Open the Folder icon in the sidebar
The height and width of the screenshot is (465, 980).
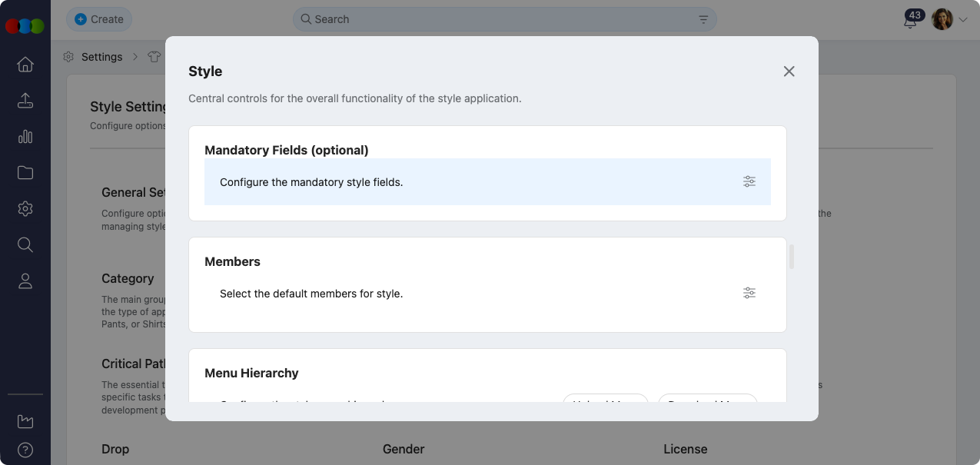click(x=25, y=172)
